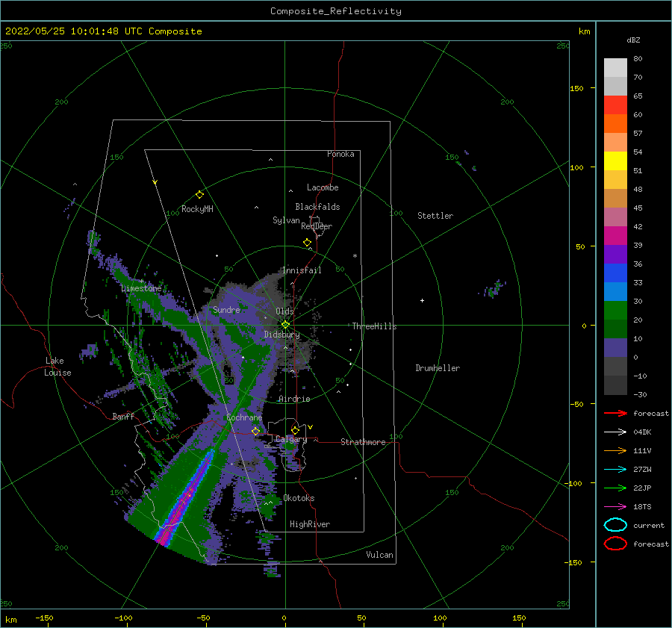Screen dimensions: 672x628
Task: Click the Ponoka city label
Action: [x=340, y=154]
